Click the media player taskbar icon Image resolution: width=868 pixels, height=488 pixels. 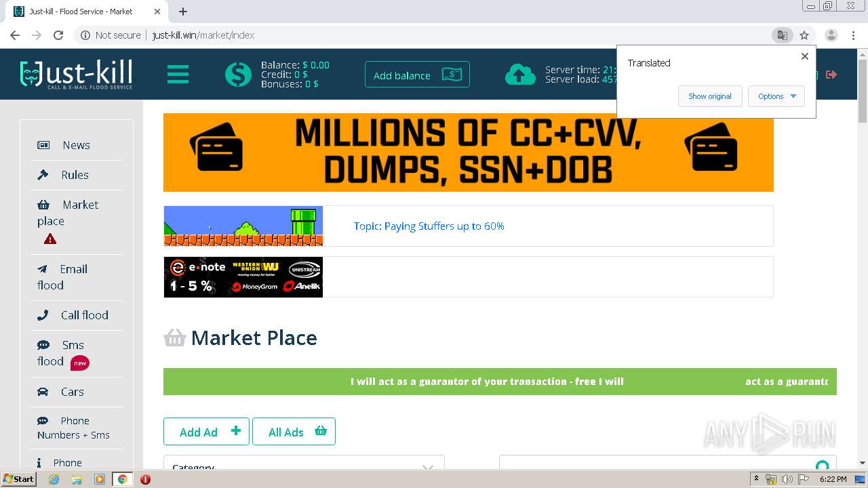pos(100,479)
